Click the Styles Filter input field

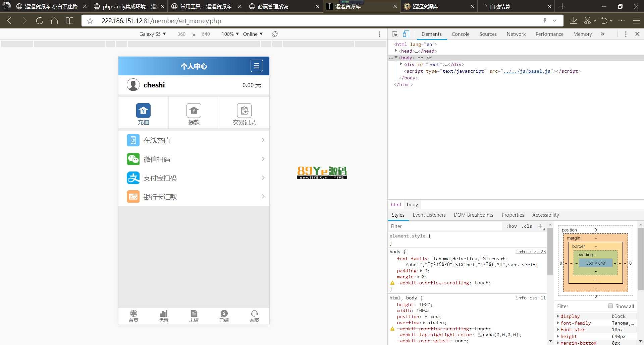click(445, 226)
